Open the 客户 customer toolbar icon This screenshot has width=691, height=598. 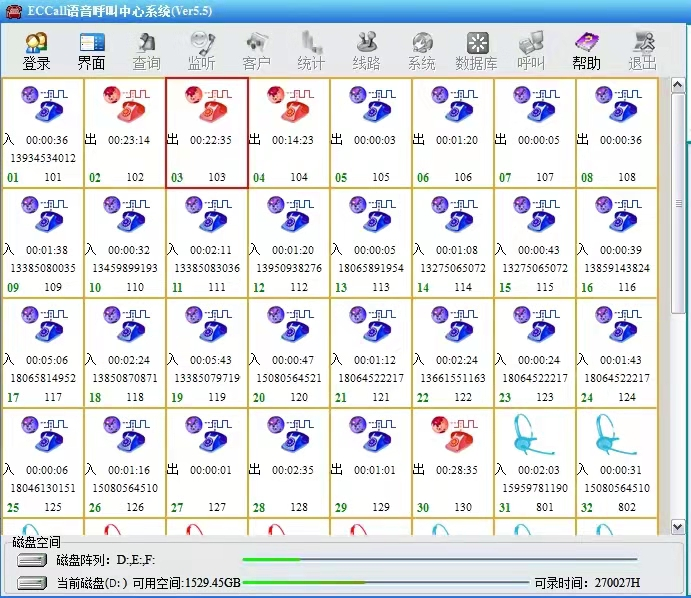point(256,51)
